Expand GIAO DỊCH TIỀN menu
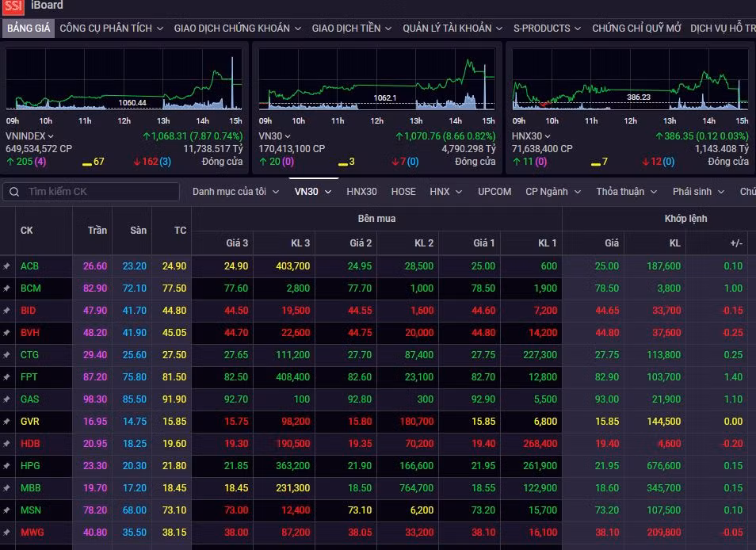 [352, 29]
